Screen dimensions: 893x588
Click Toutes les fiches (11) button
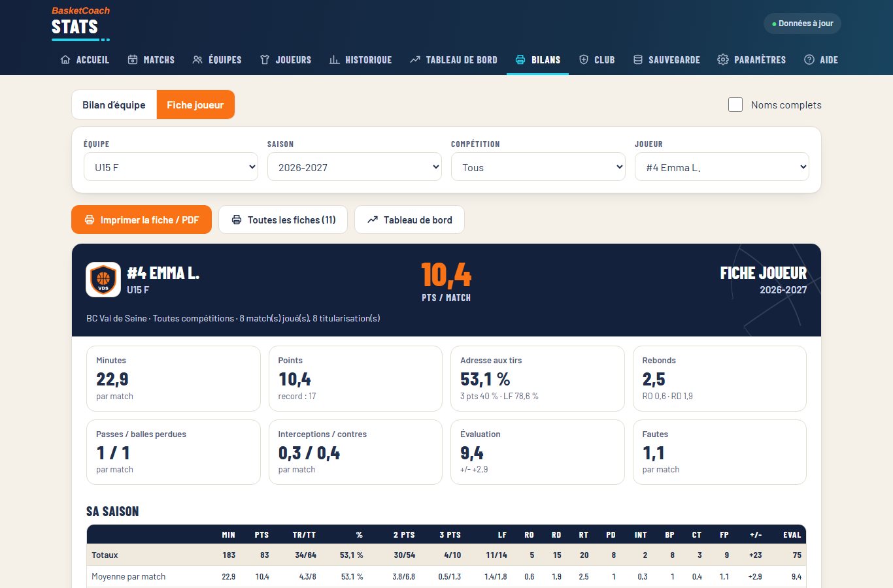[283, 220]
